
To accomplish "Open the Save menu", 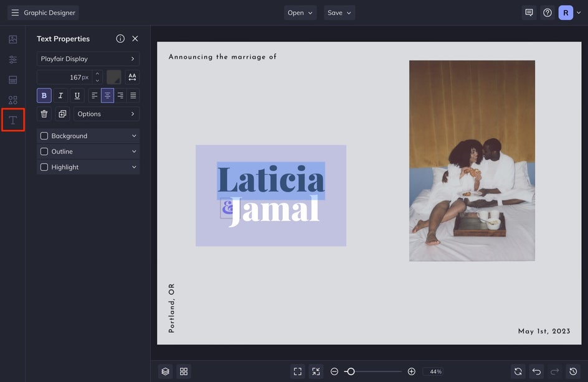I will (x=339, y=12).
